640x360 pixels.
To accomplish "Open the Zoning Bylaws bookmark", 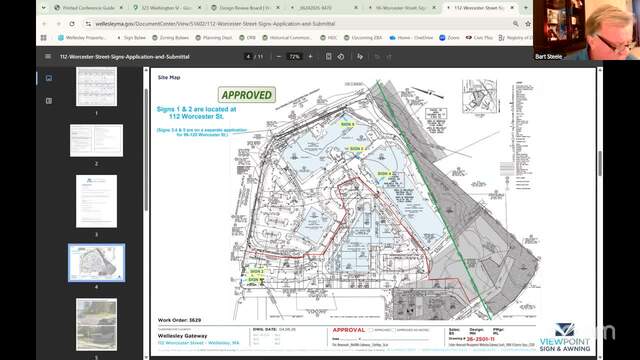I will (171, 38).
